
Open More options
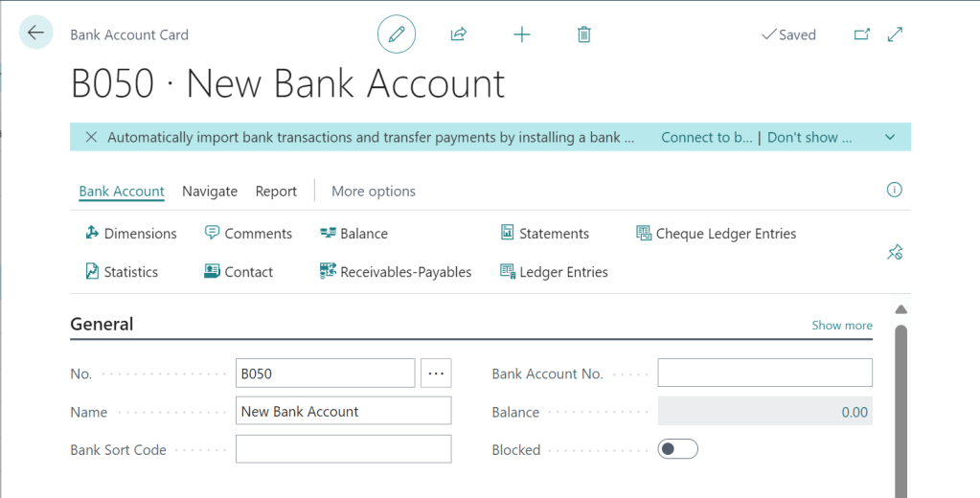(x=374, y=192)
